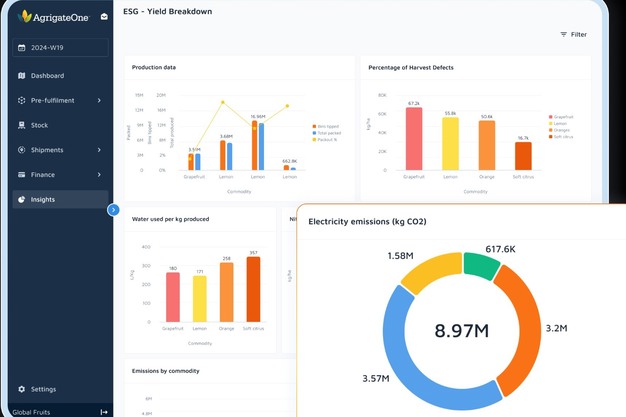Click the logout arrow next to Global Fruits
The height and width of the screenshot is (417, 626).
pos(104,412)
